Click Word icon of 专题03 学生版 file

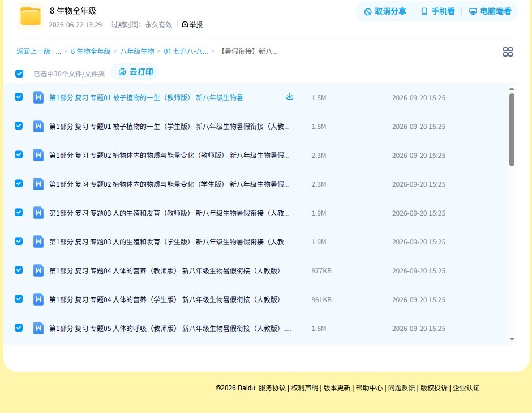click(x=38, y=242)
